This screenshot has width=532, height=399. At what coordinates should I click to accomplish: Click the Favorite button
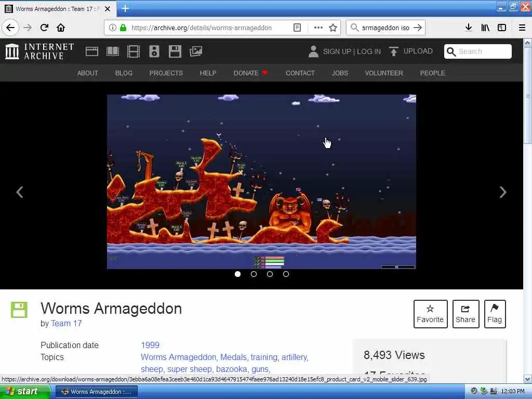pyautogui.click(x=431, y=314)
